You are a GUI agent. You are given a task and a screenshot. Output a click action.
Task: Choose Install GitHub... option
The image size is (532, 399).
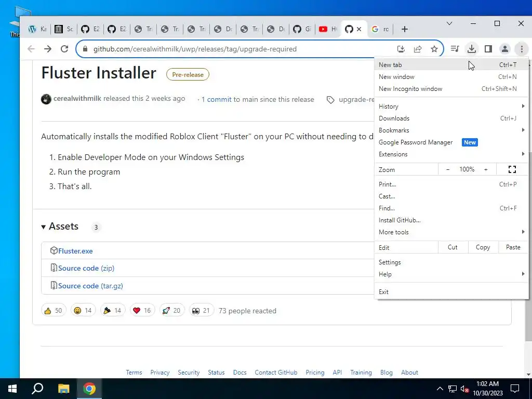[451, 220]
